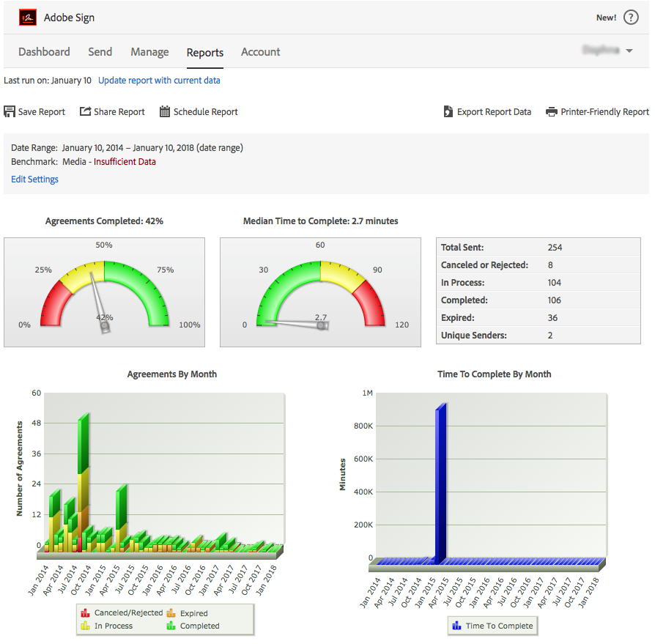Click the tall blue Jan 2015 bar

(442, 476)
